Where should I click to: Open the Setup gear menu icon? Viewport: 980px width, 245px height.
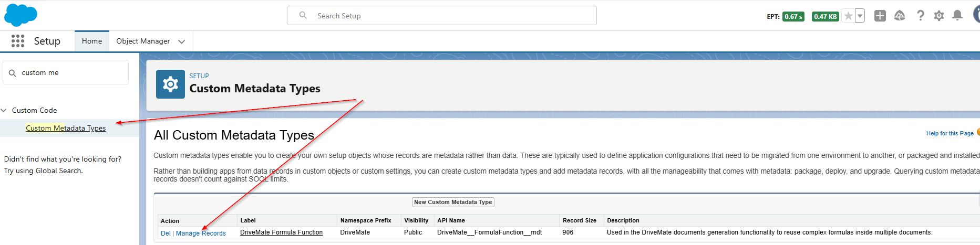click(x=939, y=16)
